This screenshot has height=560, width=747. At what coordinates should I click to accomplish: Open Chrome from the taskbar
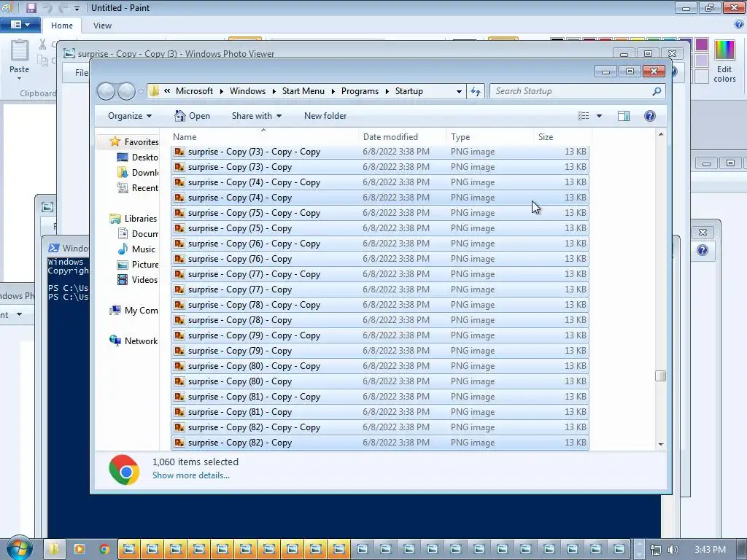coord(104,549)
